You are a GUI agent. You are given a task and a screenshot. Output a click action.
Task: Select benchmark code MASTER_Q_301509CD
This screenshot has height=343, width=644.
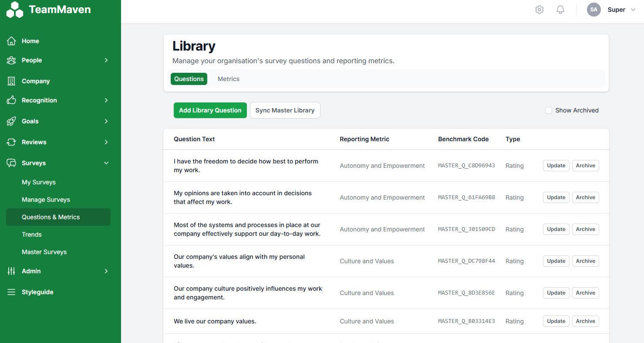tap(466, 229)
